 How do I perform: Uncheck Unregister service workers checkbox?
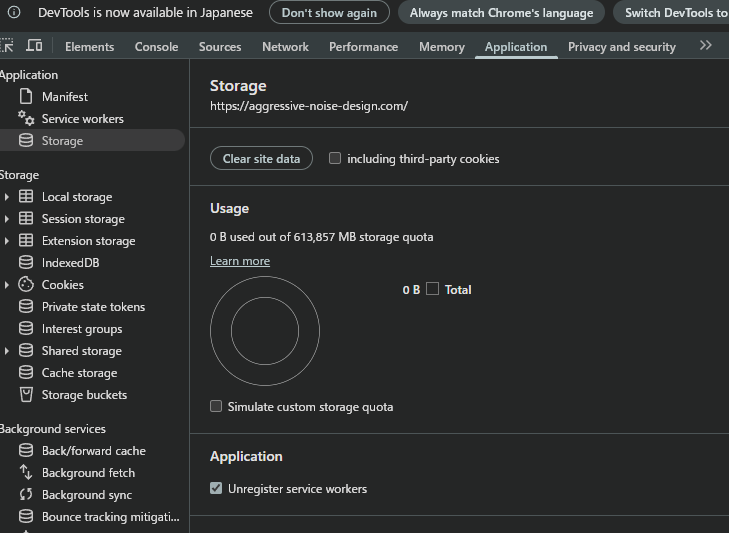click(216, 489)
